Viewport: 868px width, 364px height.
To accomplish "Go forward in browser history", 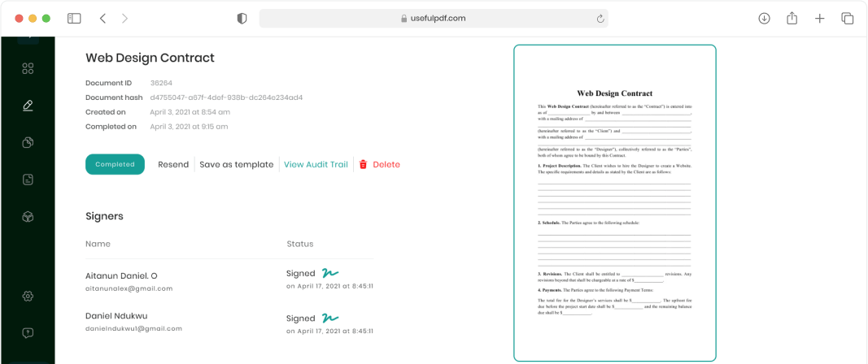I will click(x=124, y=18).
